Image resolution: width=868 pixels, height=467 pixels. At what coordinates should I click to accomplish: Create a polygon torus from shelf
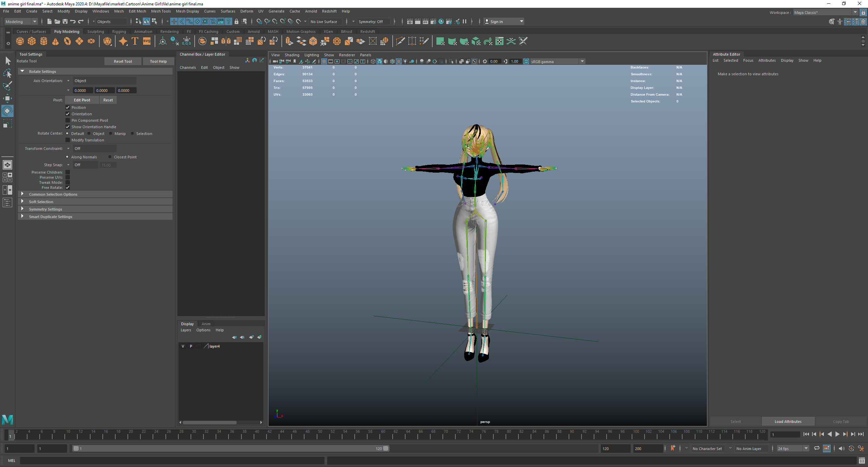click(x=67, y=41)
